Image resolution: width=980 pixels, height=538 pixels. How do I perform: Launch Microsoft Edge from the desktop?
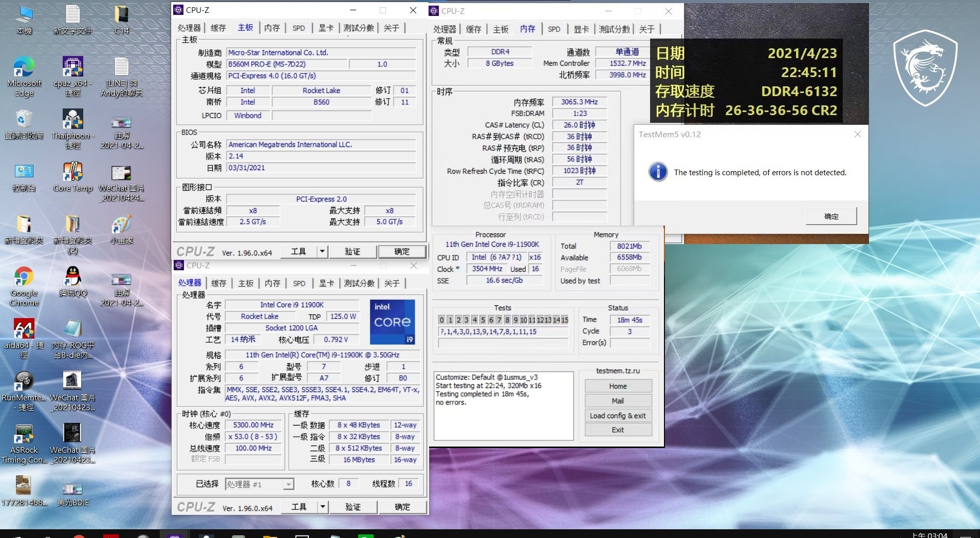(24, 77)
